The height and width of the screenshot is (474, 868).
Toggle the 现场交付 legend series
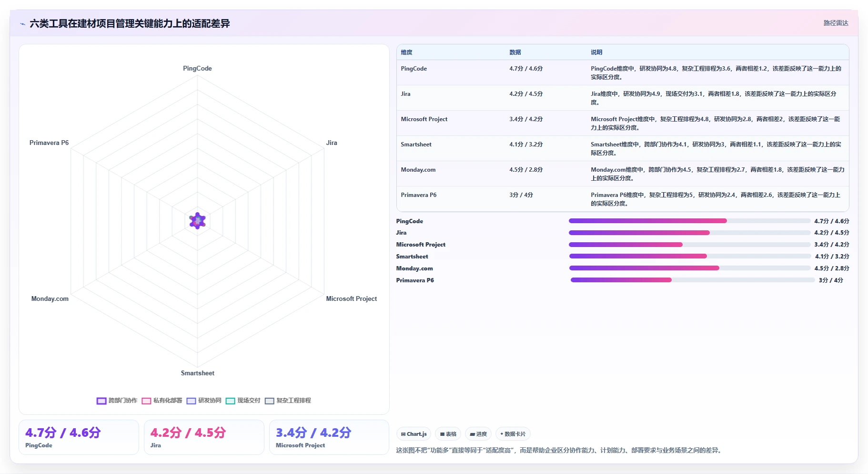coord(243,401)
